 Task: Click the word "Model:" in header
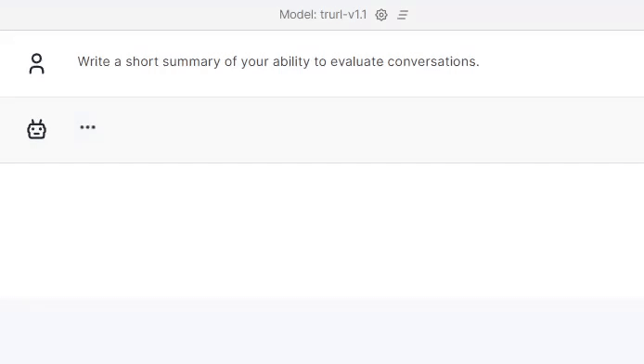click(298, 15)
